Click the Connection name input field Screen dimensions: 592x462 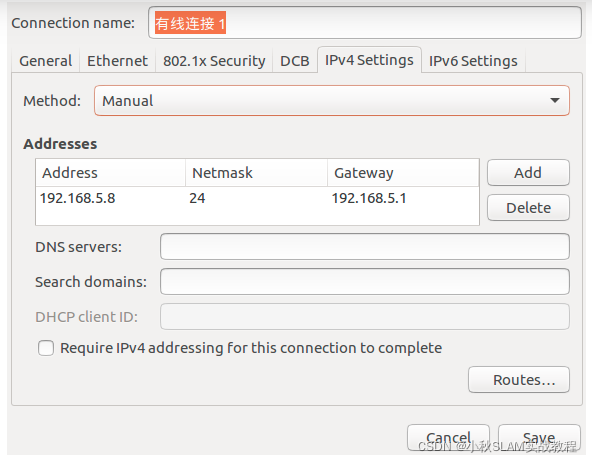click(x=365, y=23)
